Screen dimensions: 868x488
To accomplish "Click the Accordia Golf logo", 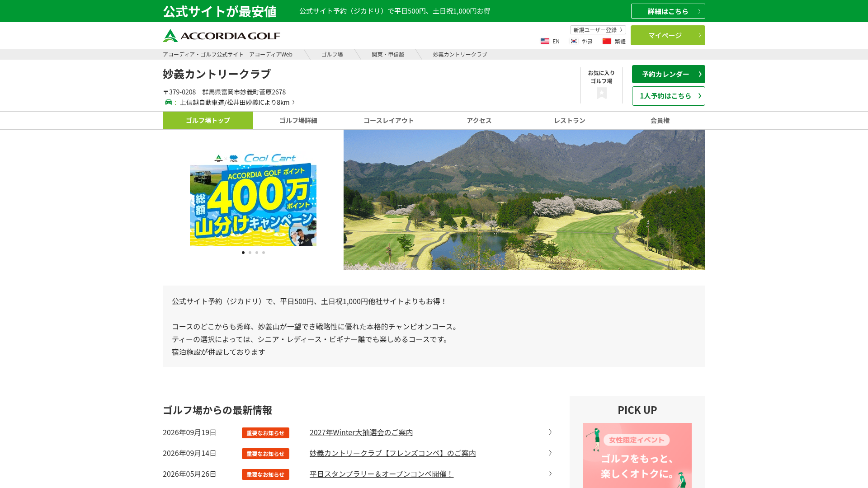I will pyautogui.click(x=222, y=36).
